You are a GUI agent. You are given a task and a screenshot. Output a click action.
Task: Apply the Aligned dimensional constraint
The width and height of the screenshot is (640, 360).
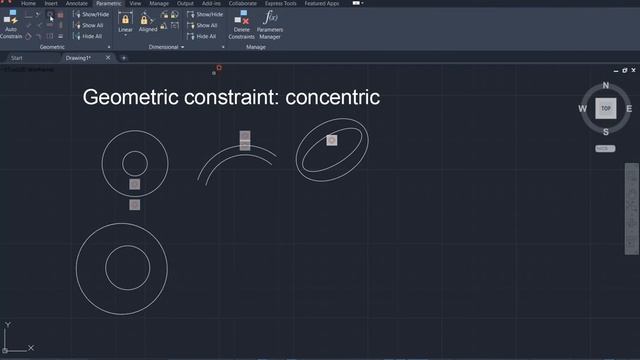point(148,21)
